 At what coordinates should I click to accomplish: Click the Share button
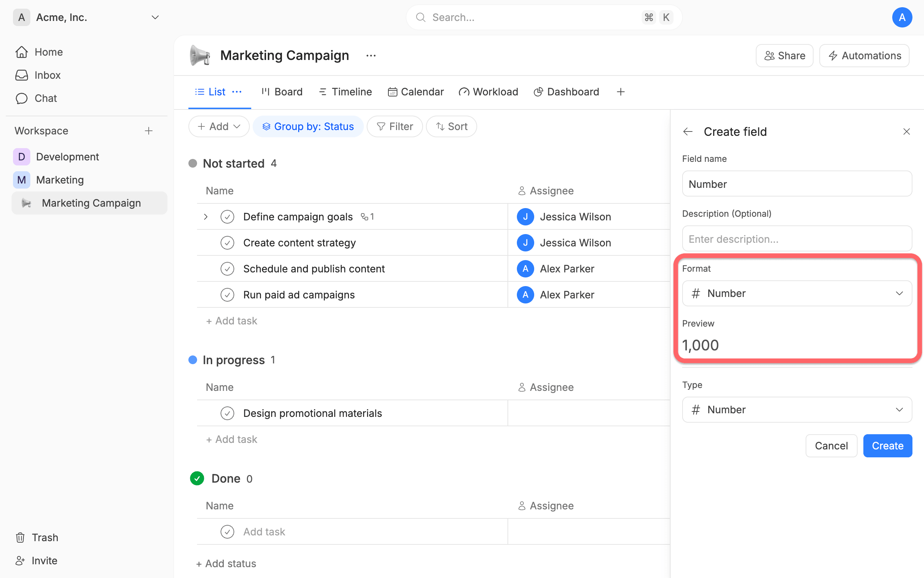(x=785, y=56)
